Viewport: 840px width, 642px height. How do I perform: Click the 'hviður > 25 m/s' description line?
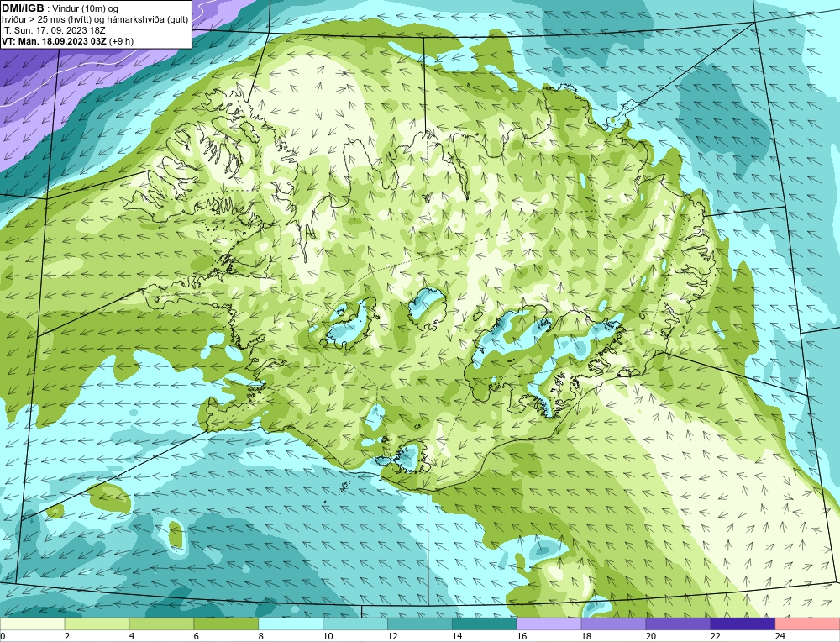95,20
